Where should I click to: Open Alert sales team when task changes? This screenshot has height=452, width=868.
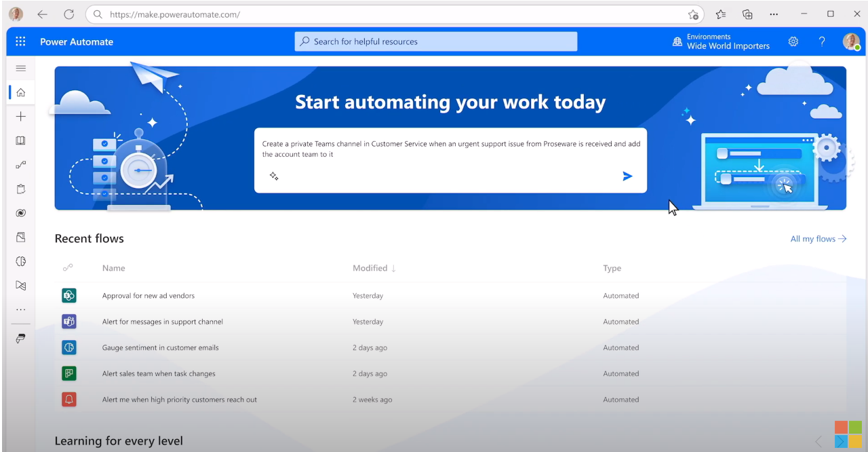[x=159, y=373]
